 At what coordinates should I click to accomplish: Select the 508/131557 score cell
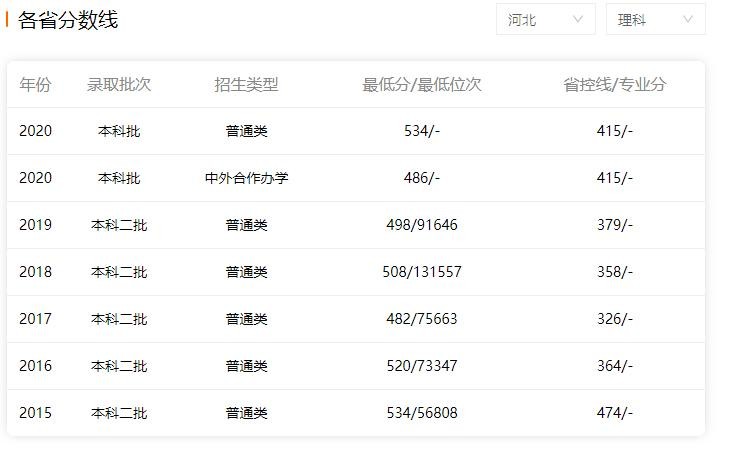421,272
